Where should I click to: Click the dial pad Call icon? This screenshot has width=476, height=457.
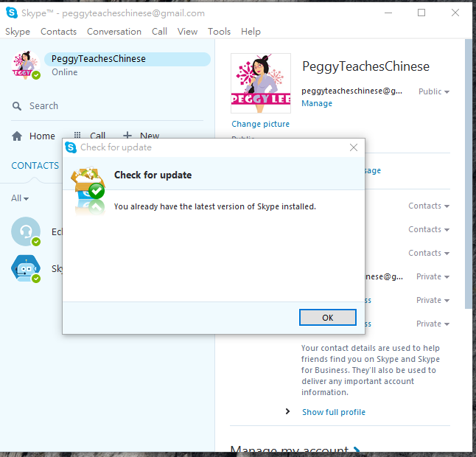(x=77, y=135)
